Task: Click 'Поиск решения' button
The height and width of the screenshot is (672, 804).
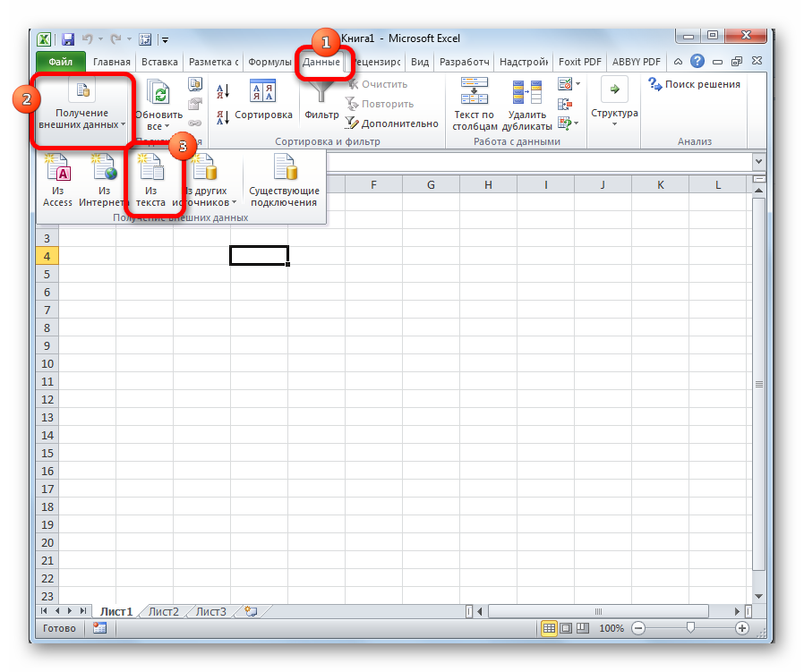Action: click(x=695, y=84)
